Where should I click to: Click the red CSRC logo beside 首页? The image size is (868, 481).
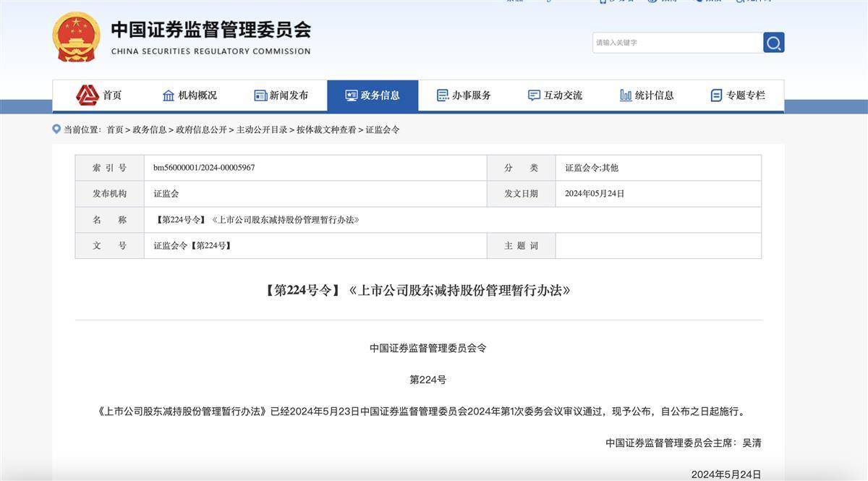(88, 95)
